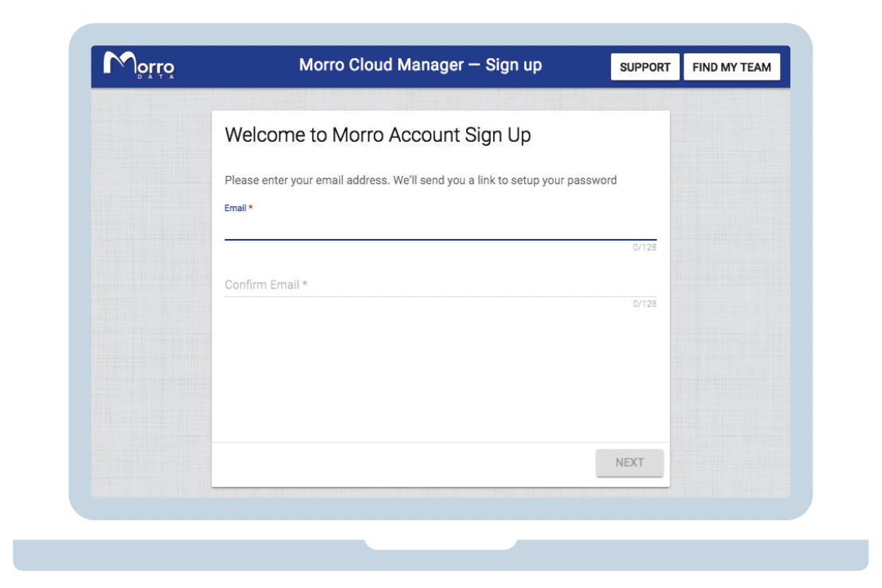Focus the Email input field

441,228
